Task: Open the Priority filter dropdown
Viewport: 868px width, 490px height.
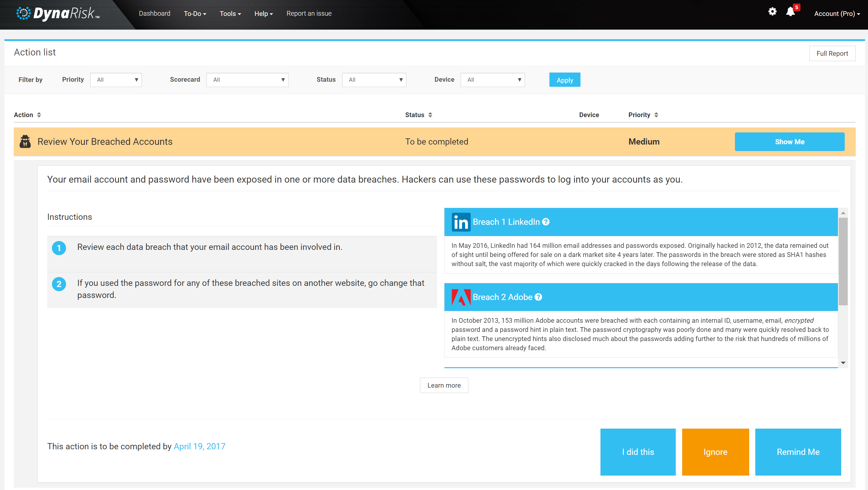Action: click(x=116, y=80)
